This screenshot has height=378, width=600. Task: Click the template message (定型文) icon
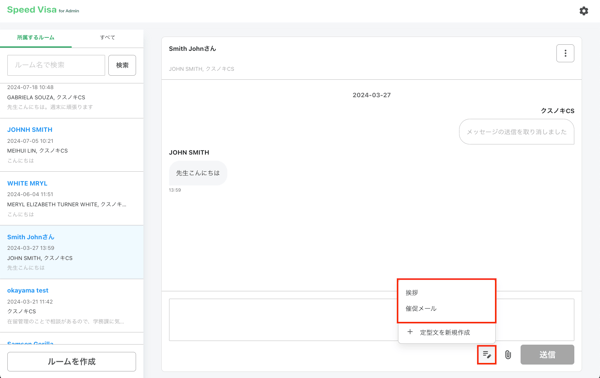[487, 355]
